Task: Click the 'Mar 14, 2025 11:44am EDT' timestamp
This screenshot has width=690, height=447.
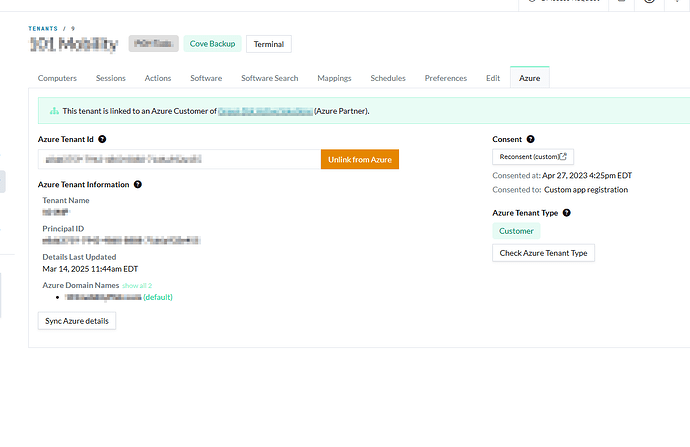Action: point(90,269)
